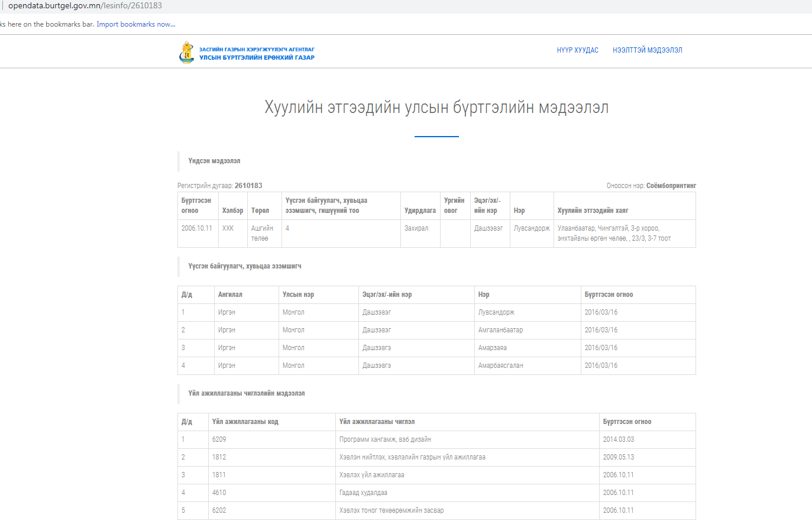Image resolution: width=812 pixels, height=524 pixels.
Task: Click Хэвлэх тоног төхөөрөмжийн засвар activity
Action: (x=392, y=510)
